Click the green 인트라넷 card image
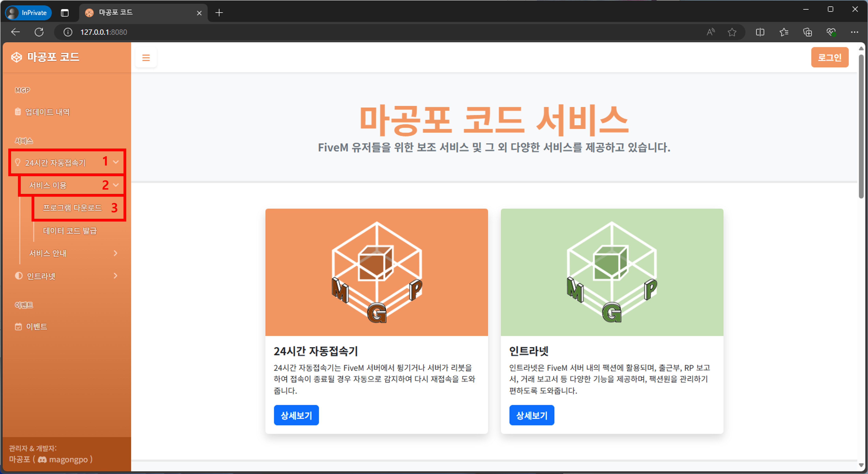The height and width of the screenshot is (474, 868). point(612,272)
